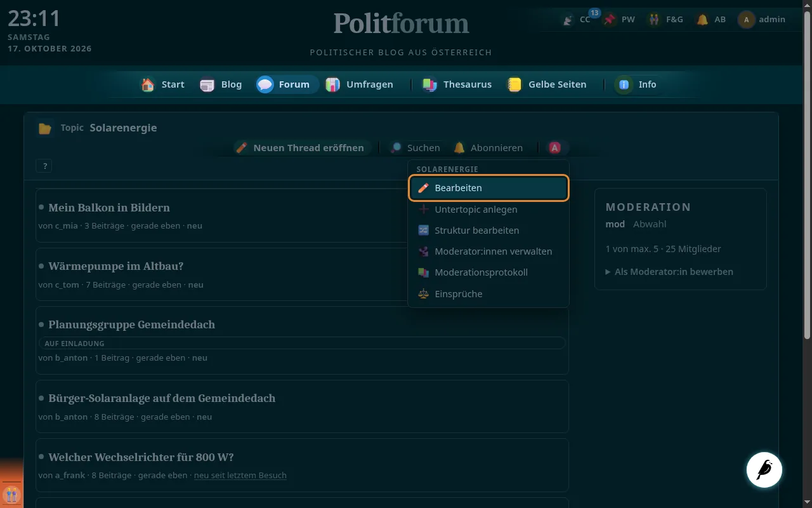Screen dimensions: 812x508
Task: Click the Solarenergie topic folder icon
Action: pos(45,128)
